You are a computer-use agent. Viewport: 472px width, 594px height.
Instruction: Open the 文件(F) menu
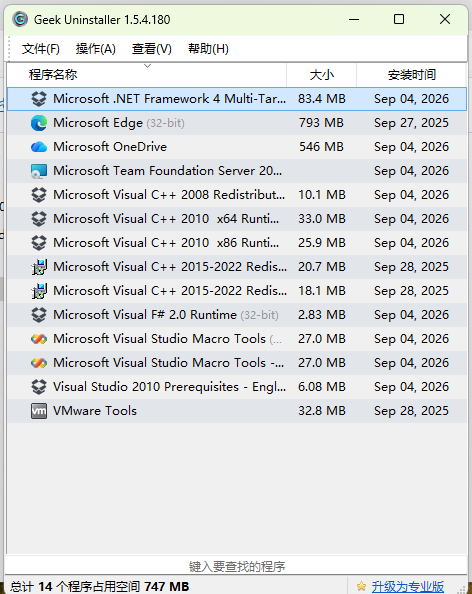[x=41, y=49]
